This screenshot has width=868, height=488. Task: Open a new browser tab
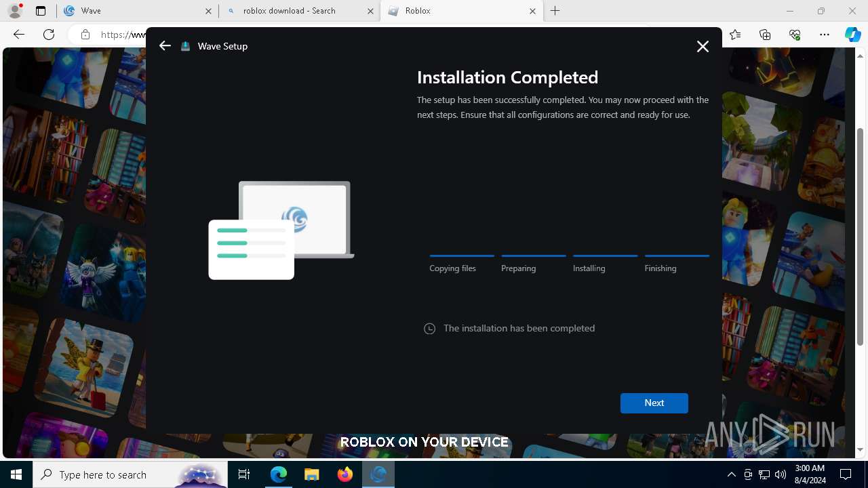point(555,11)
